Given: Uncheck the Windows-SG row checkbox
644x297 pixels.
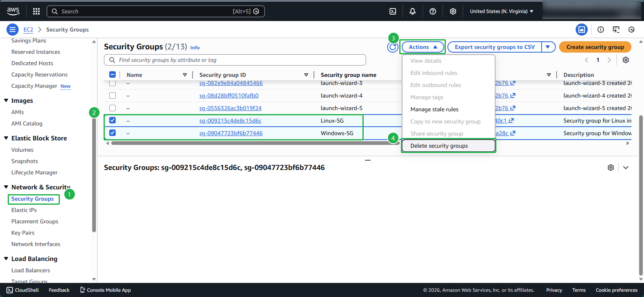Looking at the screenshot, I should point(112,133).
